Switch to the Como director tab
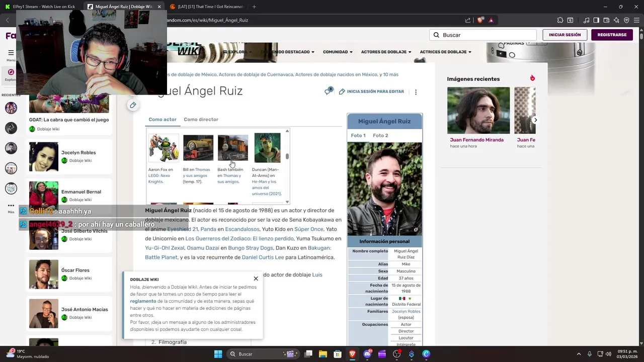 (201, 120)
